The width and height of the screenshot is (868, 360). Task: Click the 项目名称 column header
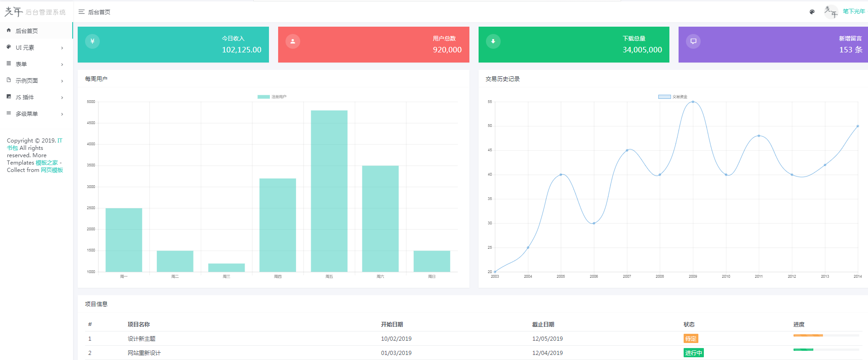click(139, 325)
